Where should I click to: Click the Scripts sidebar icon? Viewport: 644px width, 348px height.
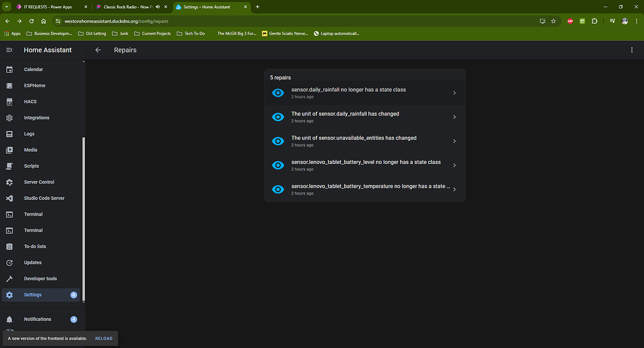click(x=9, y=166)
